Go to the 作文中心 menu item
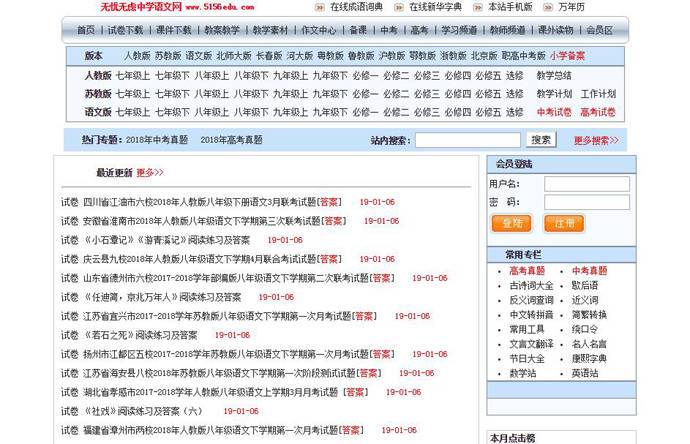The height and width of the screenshot is (444, 690). [x=320, y=30]
